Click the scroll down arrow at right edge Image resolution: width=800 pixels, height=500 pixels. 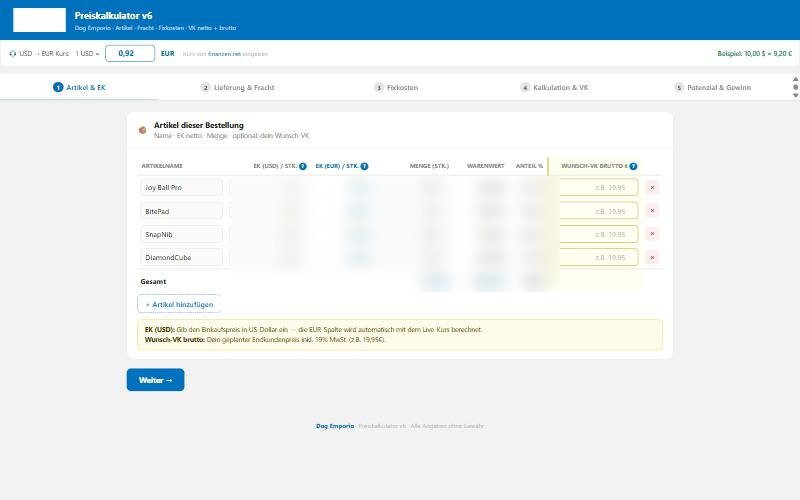point(795,95)
